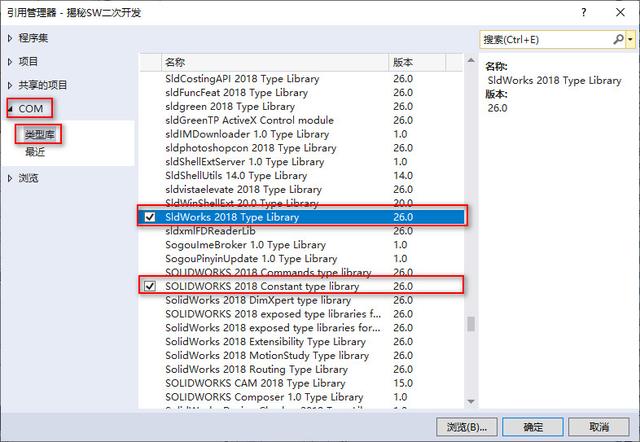Select 类型库 under COM
The height and width of the screenshot is (442, 640).
(39, 134)
